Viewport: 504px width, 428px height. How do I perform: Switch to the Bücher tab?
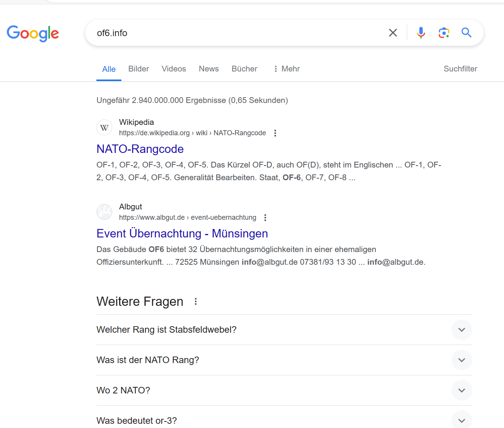244,69
